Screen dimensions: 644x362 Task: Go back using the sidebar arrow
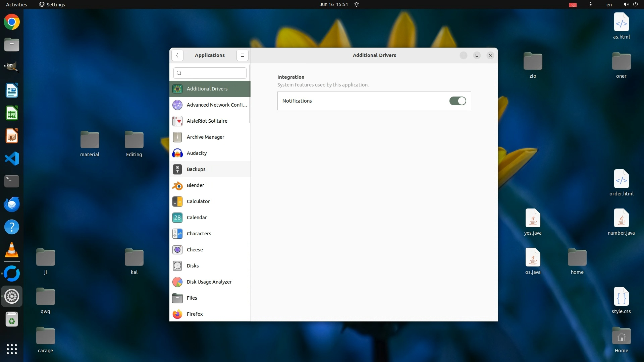click(x=177, y=55)
